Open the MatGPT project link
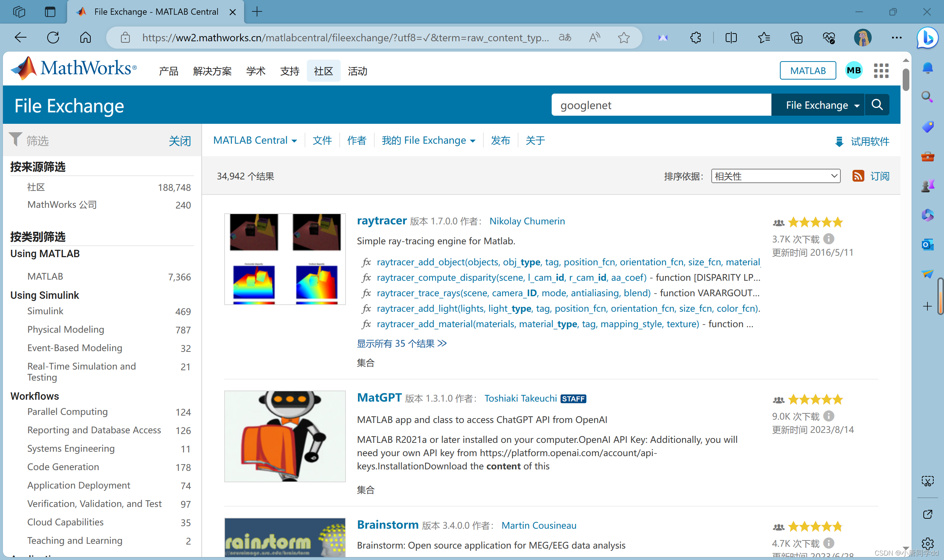 coord(379,398)
